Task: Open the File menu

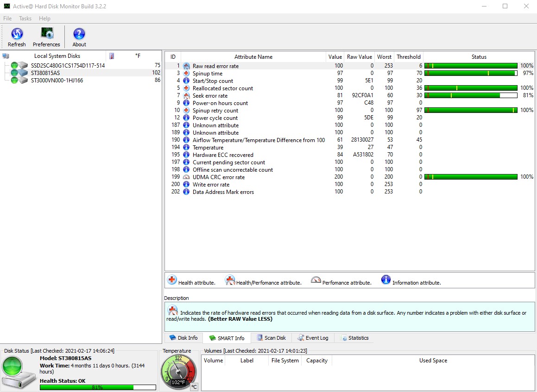Action: click(x=7, y=19)
